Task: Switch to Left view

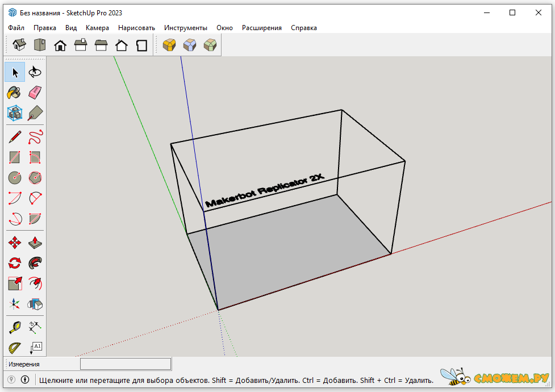Action: point(122,45)
